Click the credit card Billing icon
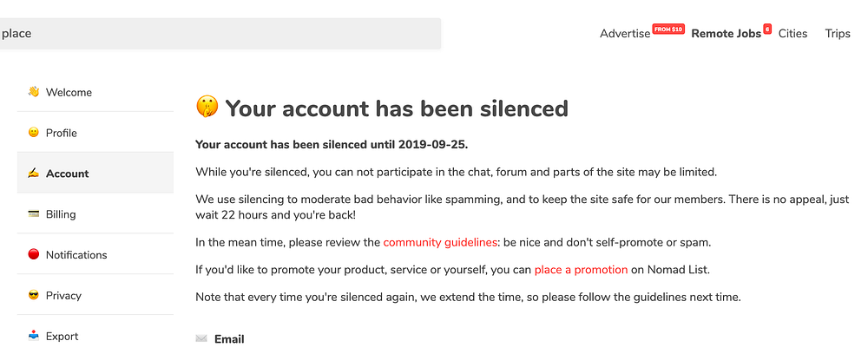Viewport: 868px width, 354px height. tap(34, 214)
